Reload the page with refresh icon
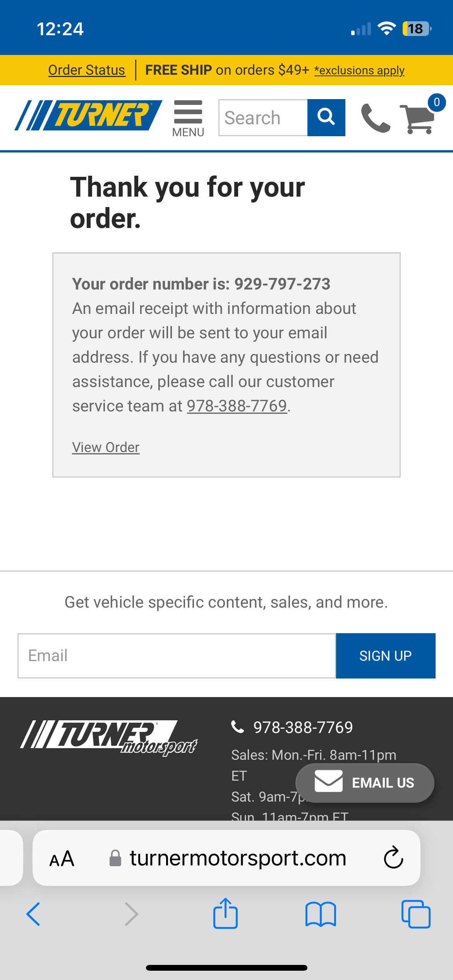453x980 pixels. point(393,857)
